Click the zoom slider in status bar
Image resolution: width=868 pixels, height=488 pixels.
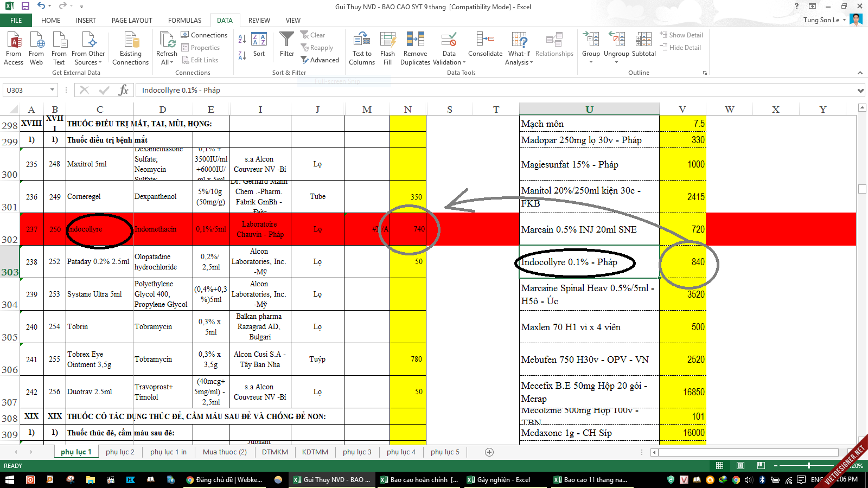808,466
